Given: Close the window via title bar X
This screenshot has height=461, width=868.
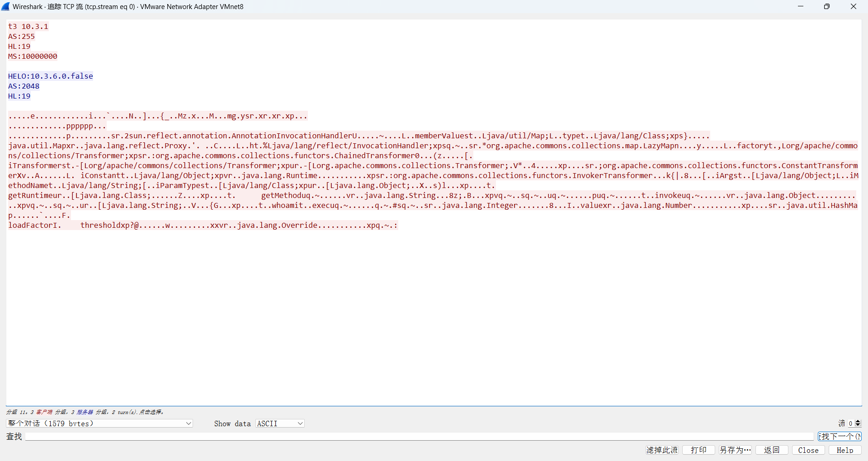Looking at the screenshot, I should (854, 6).
